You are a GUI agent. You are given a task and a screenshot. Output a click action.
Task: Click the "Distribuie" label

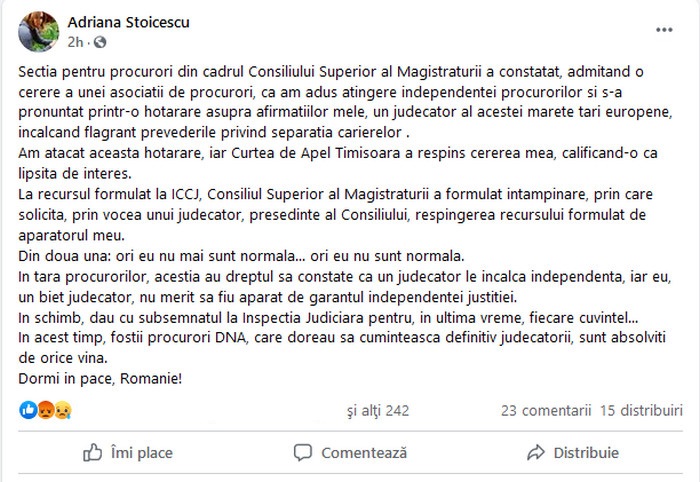pyautogui.click(x=586, y=453)
